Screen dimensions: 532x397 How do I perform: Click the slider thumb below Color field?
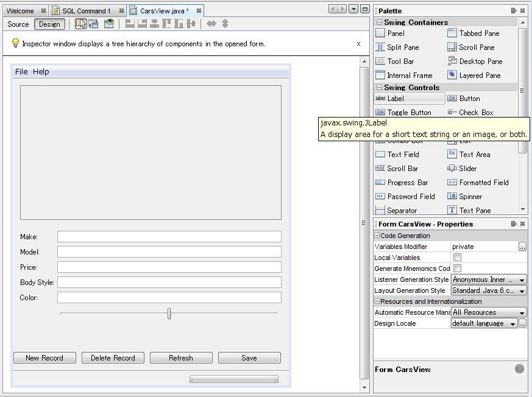(x=169, y=314)
